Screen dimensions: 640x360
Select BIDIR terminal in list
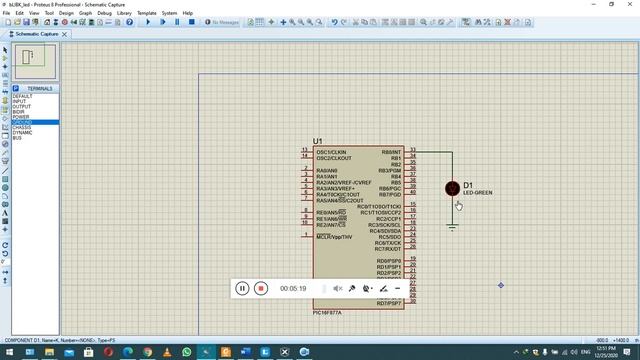tap(18, 112)
